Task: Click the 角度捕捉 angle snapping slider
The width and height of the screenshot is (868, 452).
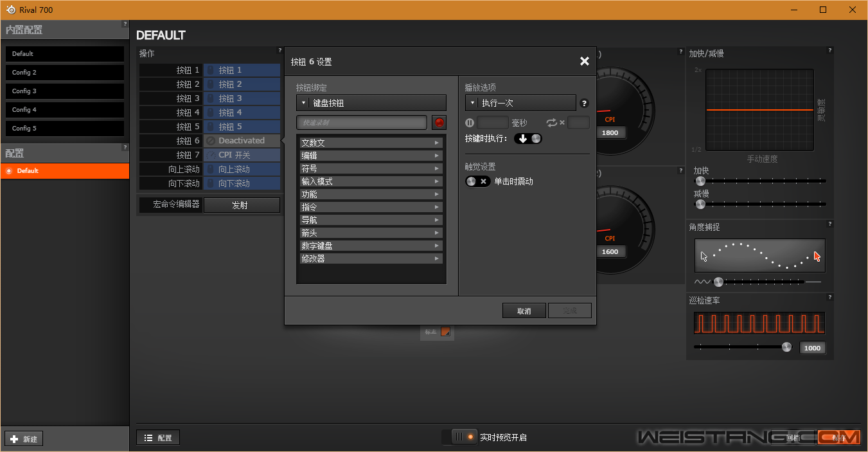Action: coord(758,282)
